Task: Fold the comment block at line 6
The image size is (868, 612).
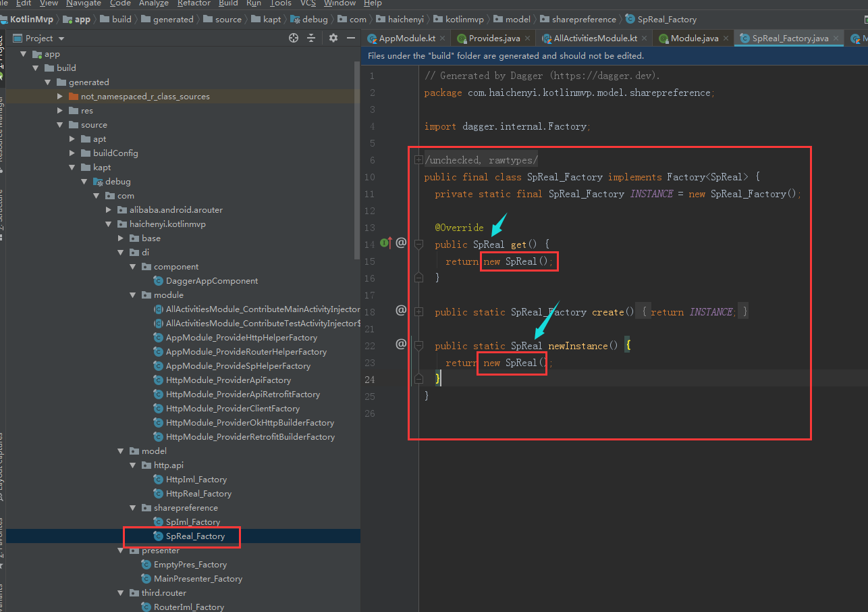Action: [418, 160]
